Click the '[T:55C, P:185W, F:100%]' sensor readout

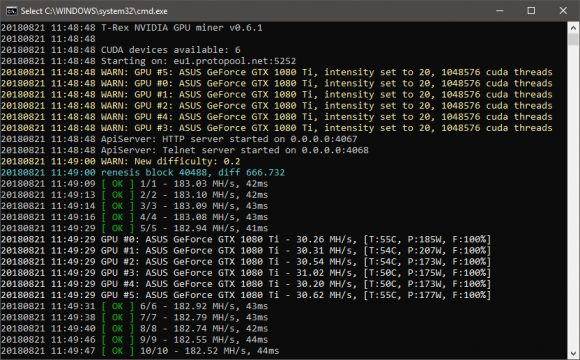click(427, 239)
